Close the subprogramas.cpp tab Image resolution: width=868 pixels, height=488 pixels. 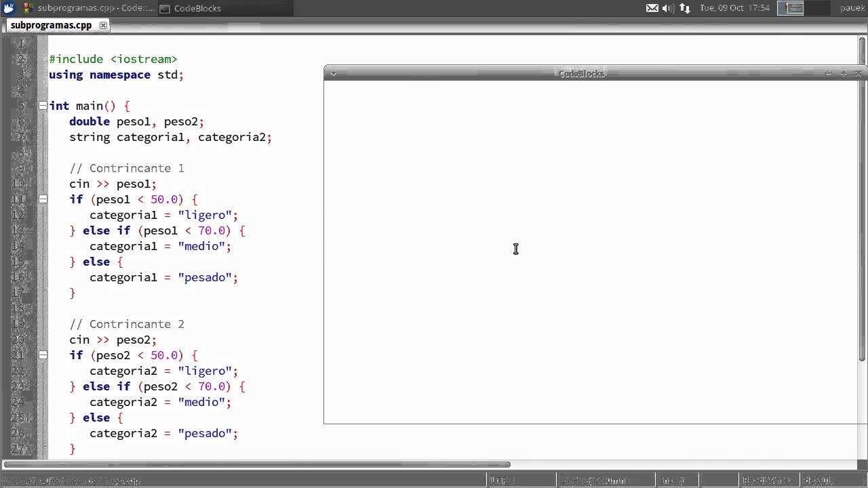[103, 25]
